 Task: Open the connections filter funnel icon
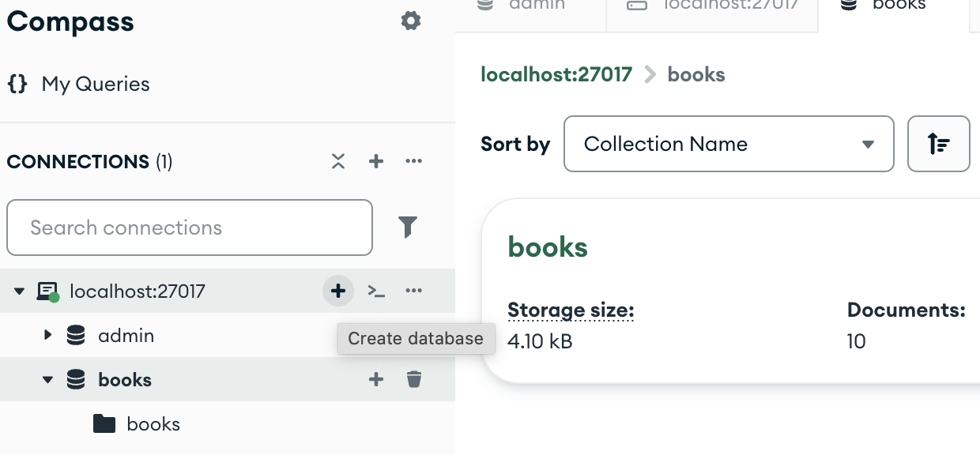pyautogui.click(x=407, y=227)
